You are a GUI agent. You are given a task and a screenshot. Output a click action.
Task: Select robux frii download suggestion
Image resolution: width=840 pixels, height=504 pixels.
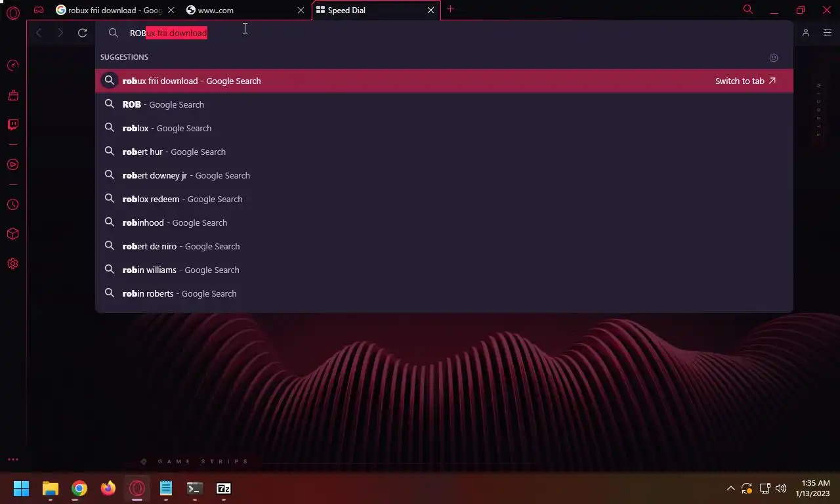tap(444, 81)
